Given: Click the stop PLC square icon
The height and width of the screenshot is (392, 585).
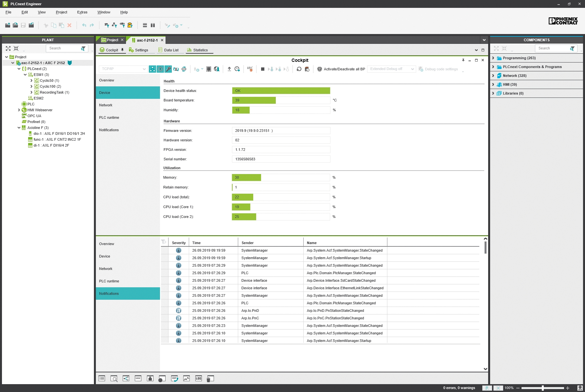Looking at the screenshot, I should click(x=262, y=69).
